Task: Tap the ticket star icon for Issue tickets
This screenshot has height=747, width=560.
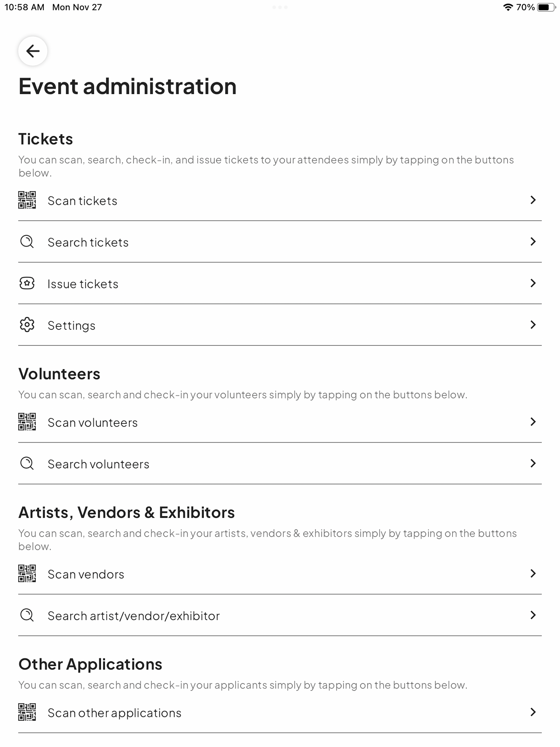Action: (27, 283)
